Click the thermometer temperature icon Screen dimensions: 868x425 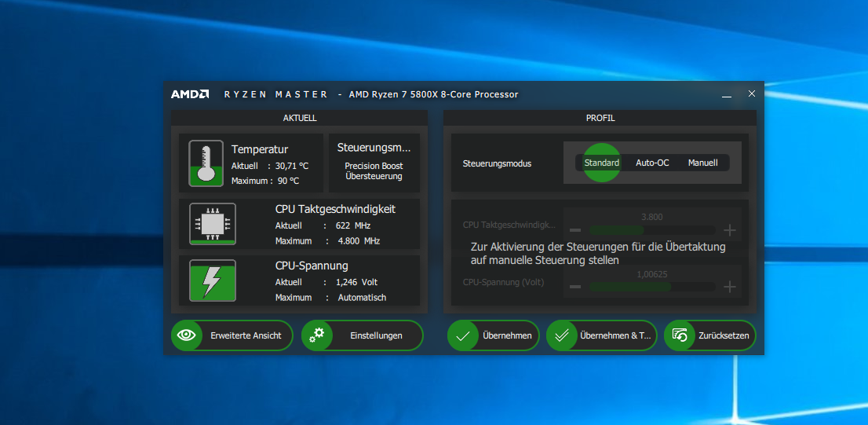point(206,163)
